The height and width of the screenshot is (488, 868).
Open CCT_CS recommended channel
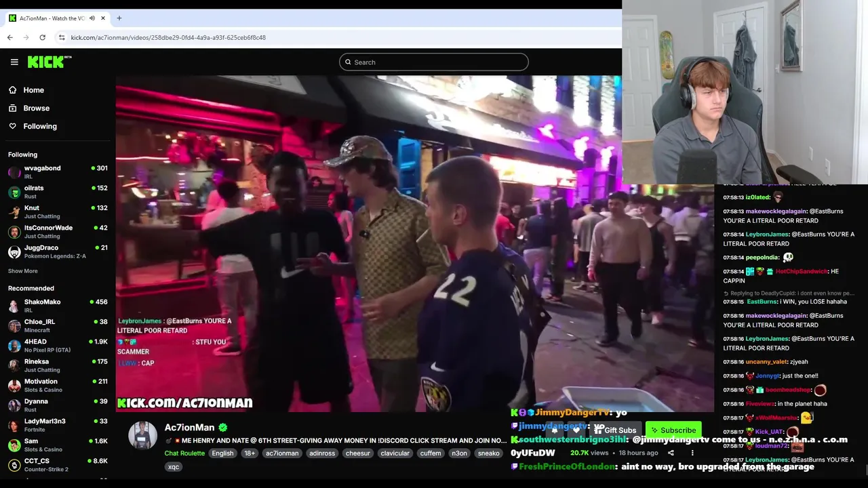click(x=58, y=465)
